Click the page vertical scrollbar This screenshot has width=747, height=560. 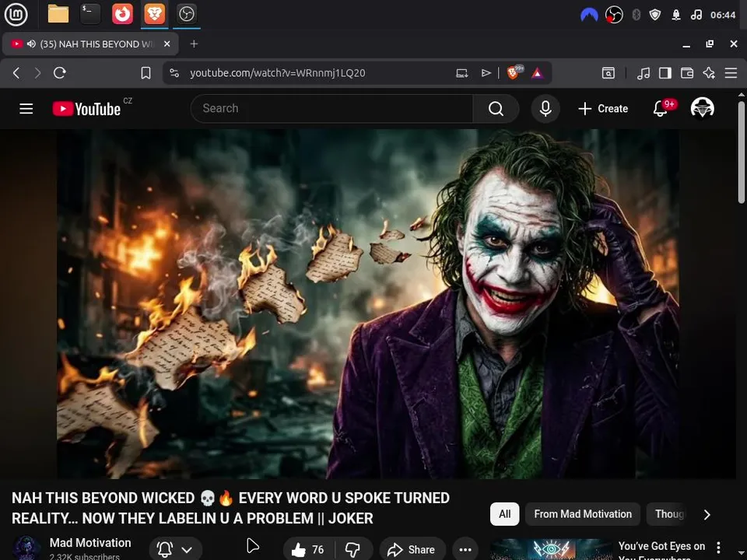(742, 152)
